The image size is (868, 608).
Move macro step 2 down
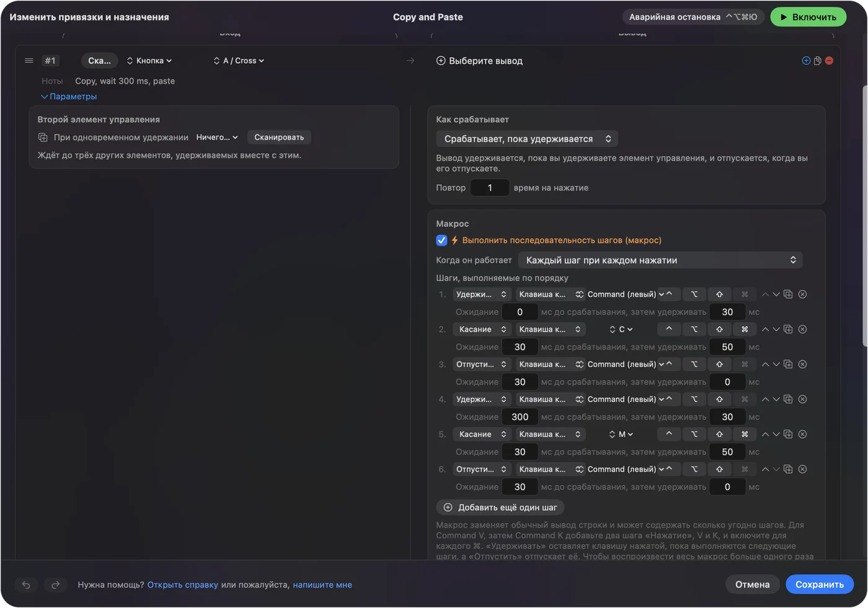(x=776, y=329)
